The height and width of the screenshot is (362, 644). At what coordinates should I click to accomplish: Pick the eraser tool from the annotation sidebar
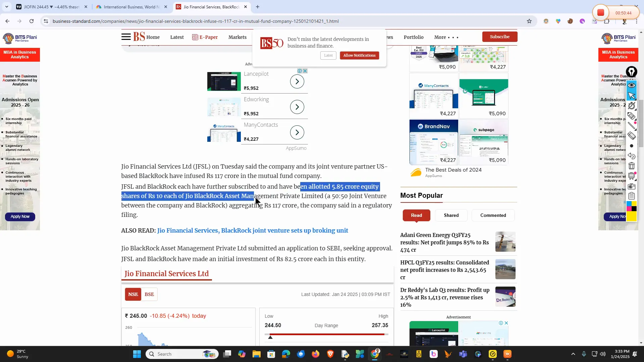point(632,135)
